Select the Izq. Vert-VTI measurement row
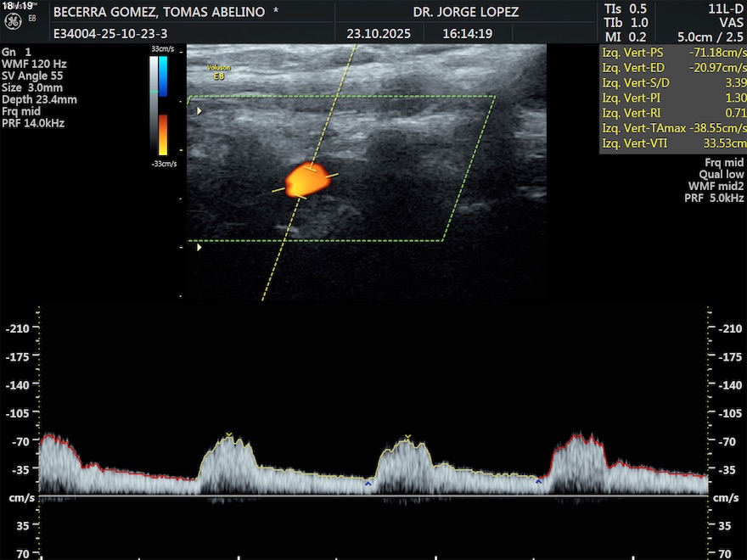Image resolution: width=747 pixels, height=560 pixels. (x=672, y=143)
